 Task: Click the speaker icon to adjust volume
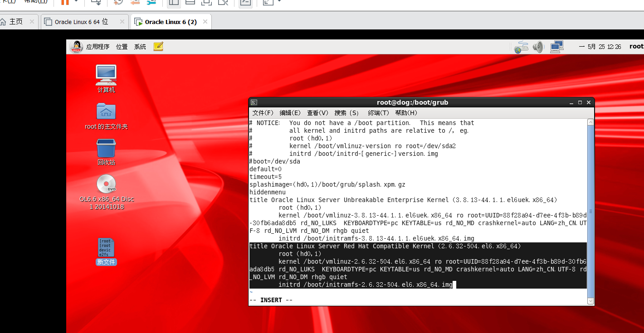(538, 46)
